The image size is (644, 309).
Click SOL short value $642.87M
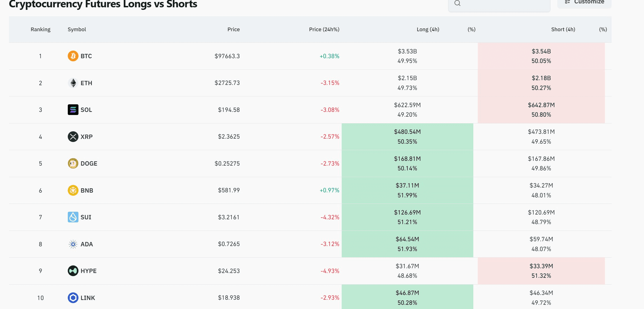click(x=541, y=105)
